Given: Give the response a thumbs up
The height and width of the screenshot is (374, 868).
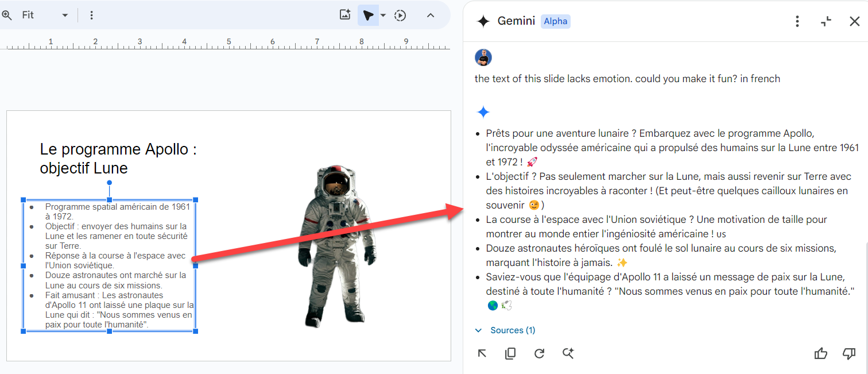Looking at the screenshot, I should tap(821, 353).
